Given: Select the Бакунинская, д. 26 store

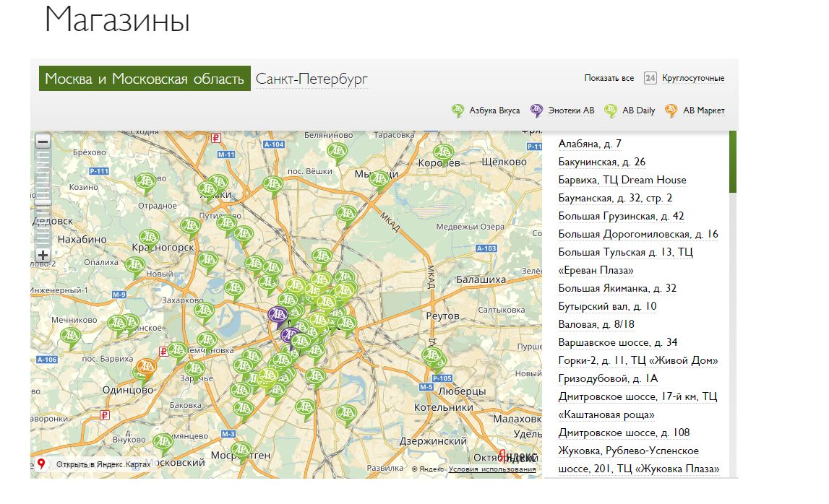Looking at the screenshot, I should click(x=601, y=162).
